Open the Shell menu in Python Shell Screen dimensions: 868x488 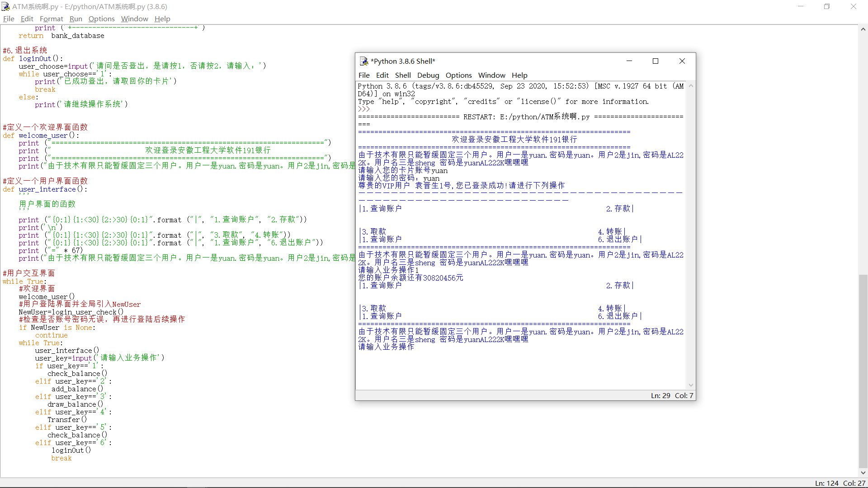(402, 75)
